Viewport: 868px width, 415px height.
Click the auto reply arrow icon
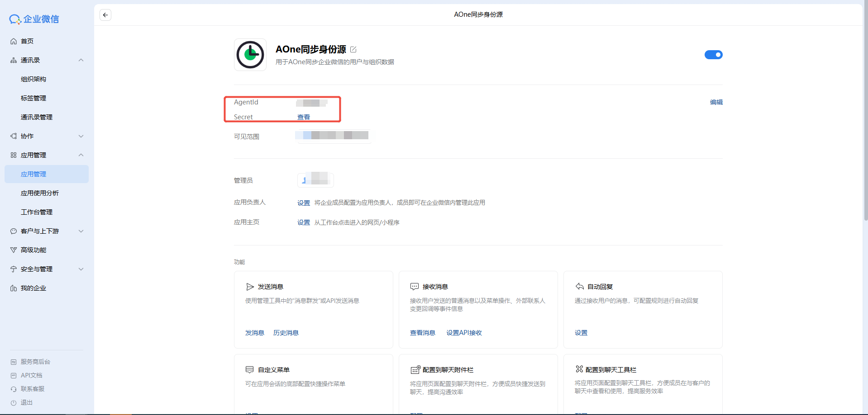579,287
